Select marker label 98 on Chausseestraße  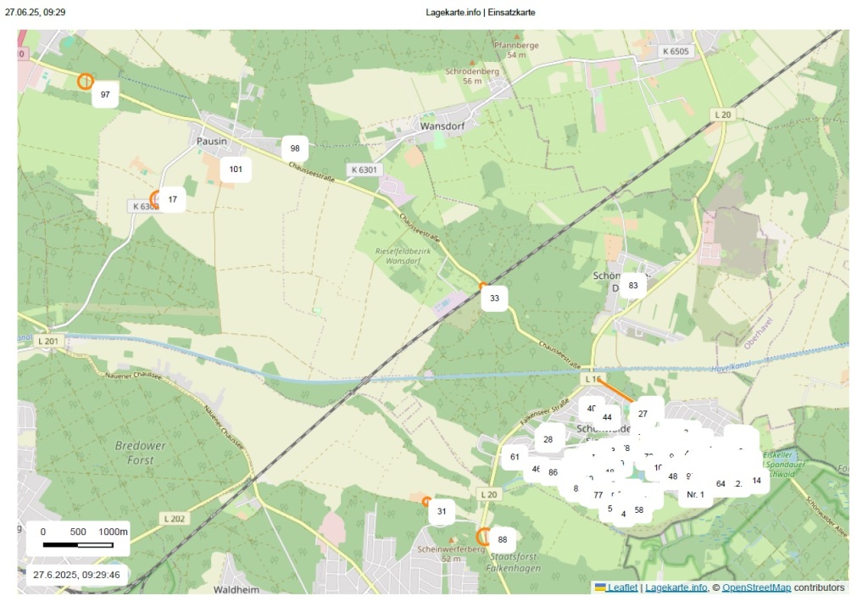tap(295, 148)
